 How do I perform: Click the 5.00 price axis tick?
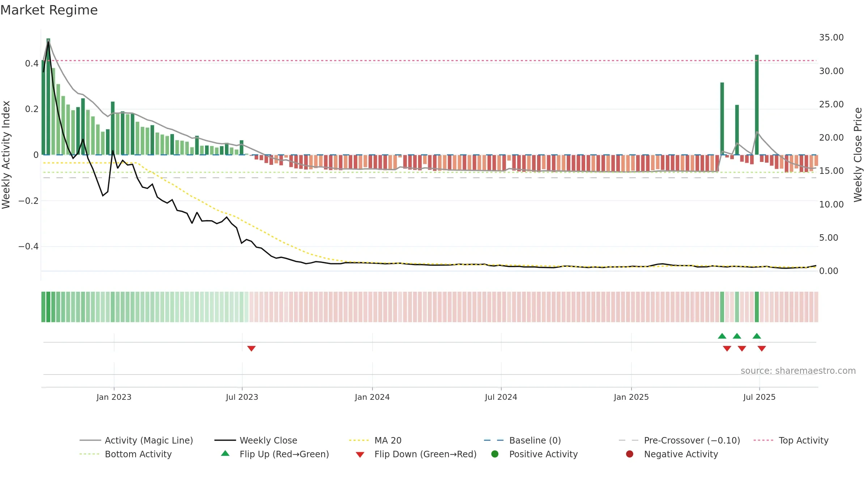tap(829, 237)
